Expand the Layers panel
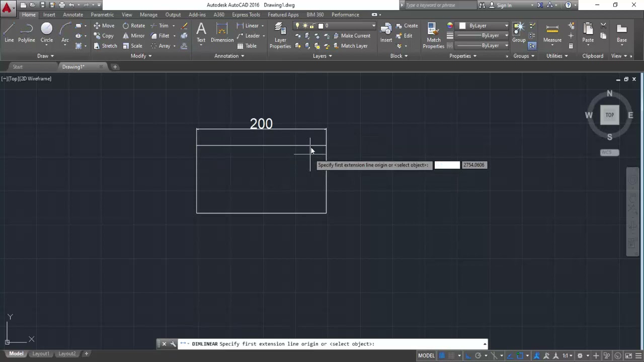Image resolution: width=644 pixels, height=362 pixels. click(x=322, y=56)
